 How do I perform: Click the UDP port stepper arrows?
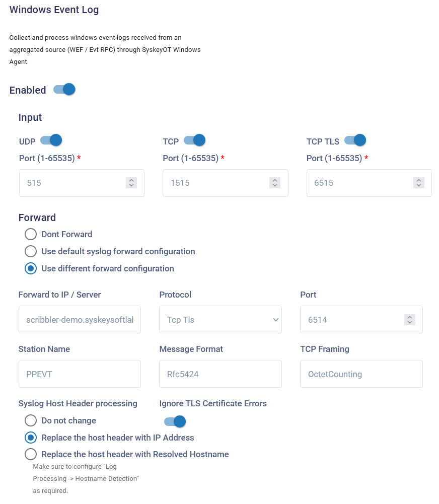pos(131,183)
